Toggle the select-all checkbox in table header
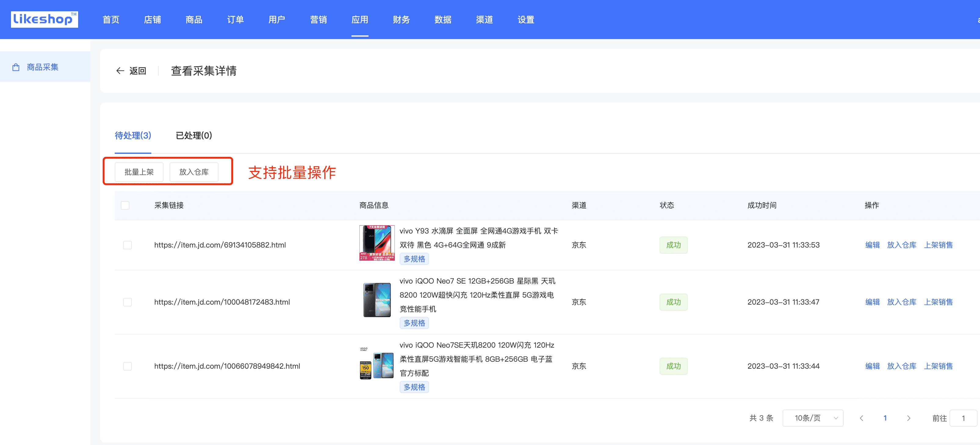Screen dimensions: 980x445 (125, 205)
